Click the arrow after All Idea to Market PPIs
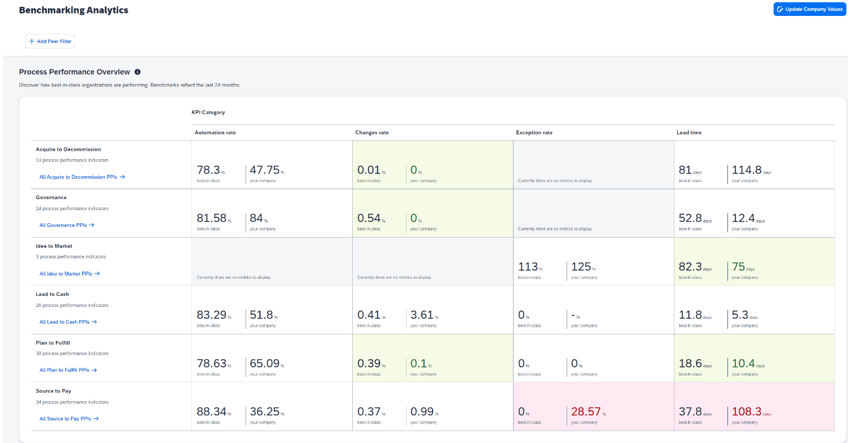The height and width of the screenshot is (443, 848). coord(97,273)
